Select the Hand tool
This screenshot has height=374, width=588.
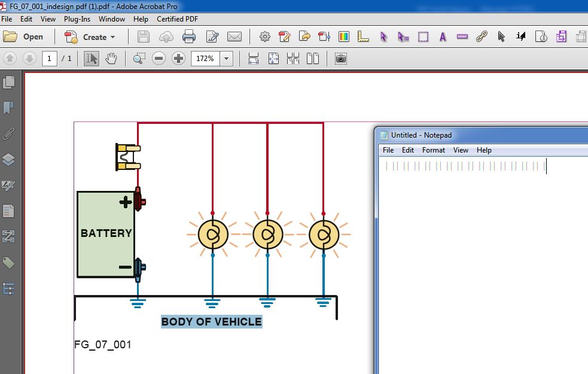coord(111,58)
